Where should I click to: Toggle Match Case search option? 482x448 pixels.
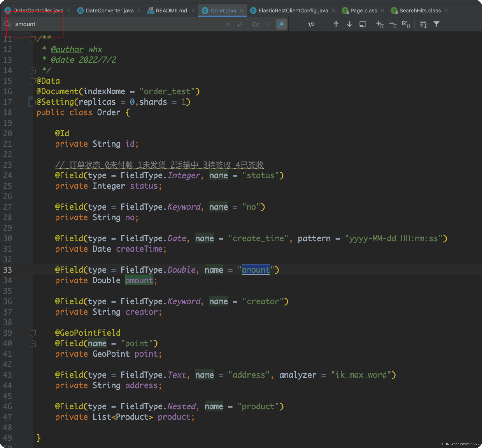click(x=256, y=24)
